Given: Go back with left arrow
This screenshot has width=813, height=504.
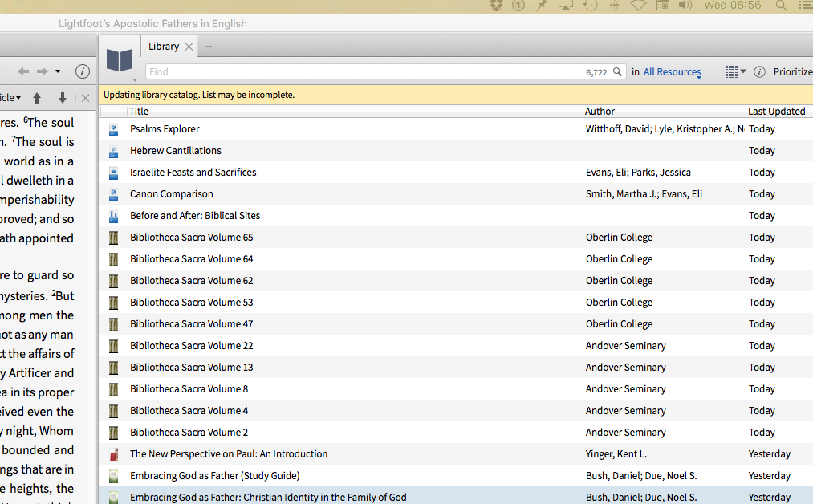Looking at the screenshot, I should pyautogui.click(x=23, y=71).
